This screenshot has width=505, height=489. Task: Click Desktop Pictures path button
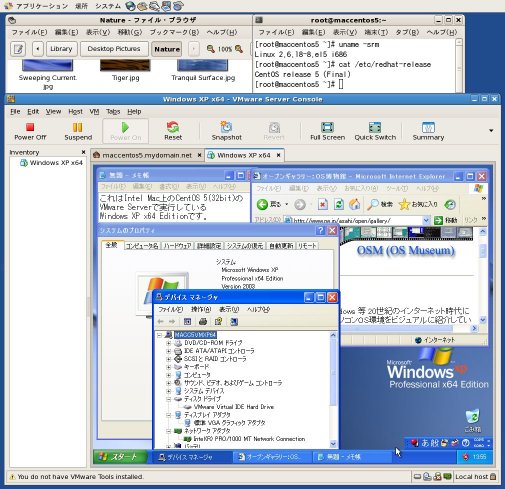point(114,49)
